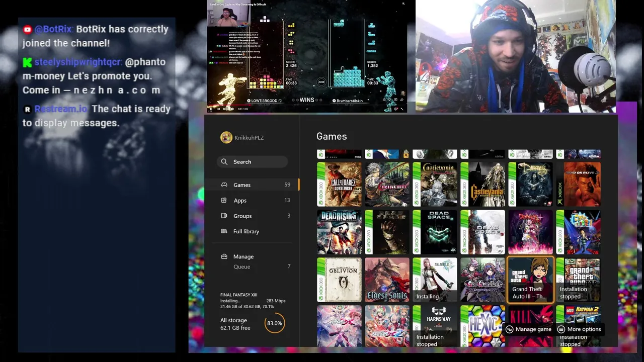
Task: Select the Castlevania Harmony of Despair tile
Action: tap(435, 185)
